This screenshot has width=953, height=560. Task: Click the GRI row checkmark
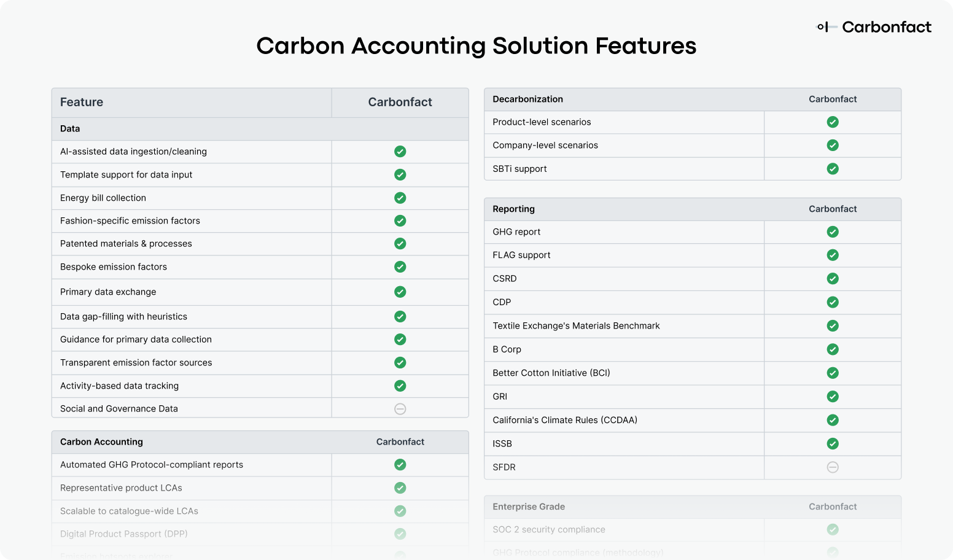833,397
